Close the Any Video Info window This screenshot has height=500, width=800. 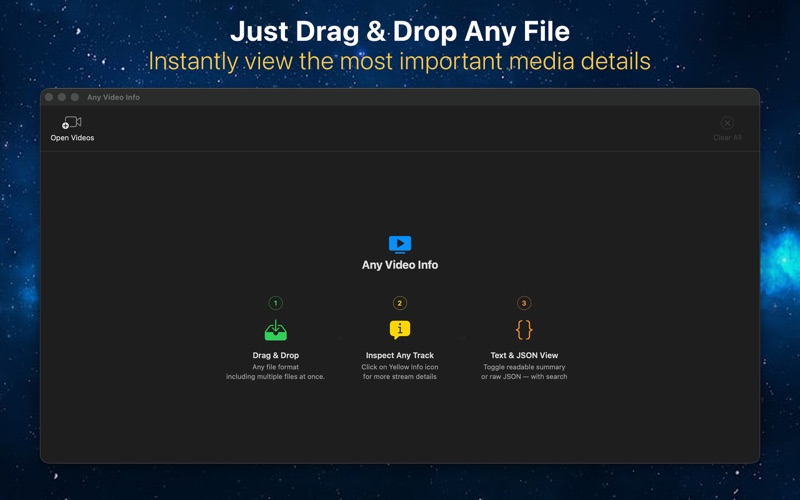[x=49, y=97]
